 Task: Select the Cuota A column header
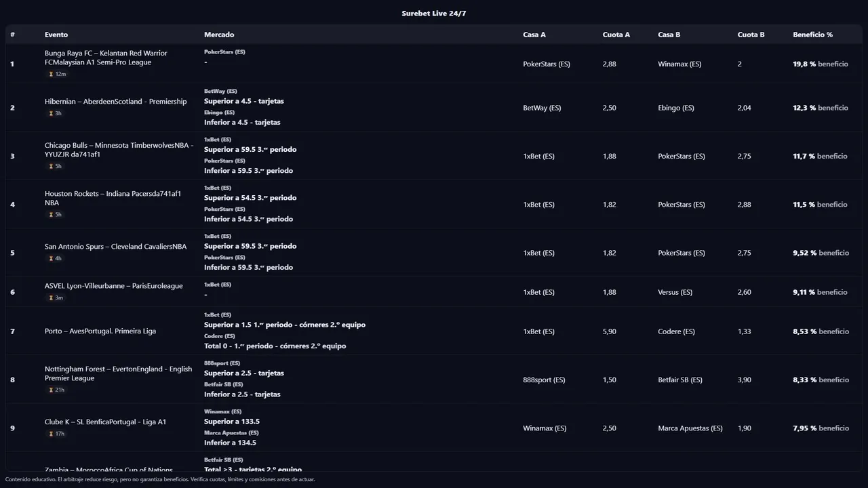(616, 35)
